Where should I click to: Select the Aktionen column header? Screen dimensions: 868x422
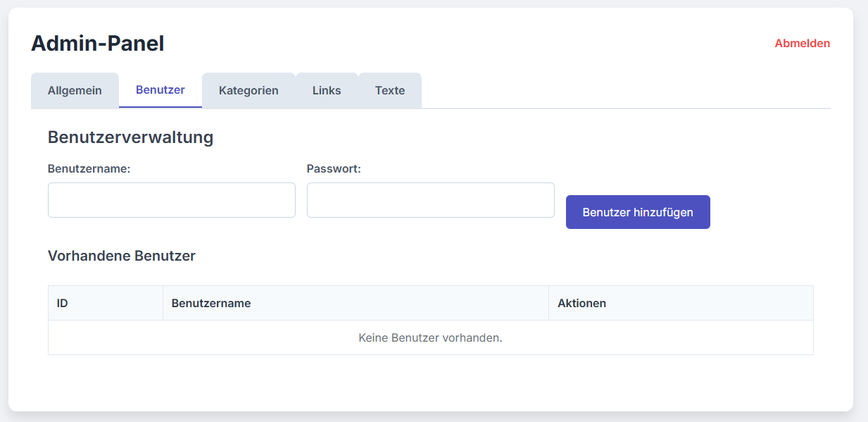(x=583, y=303)
